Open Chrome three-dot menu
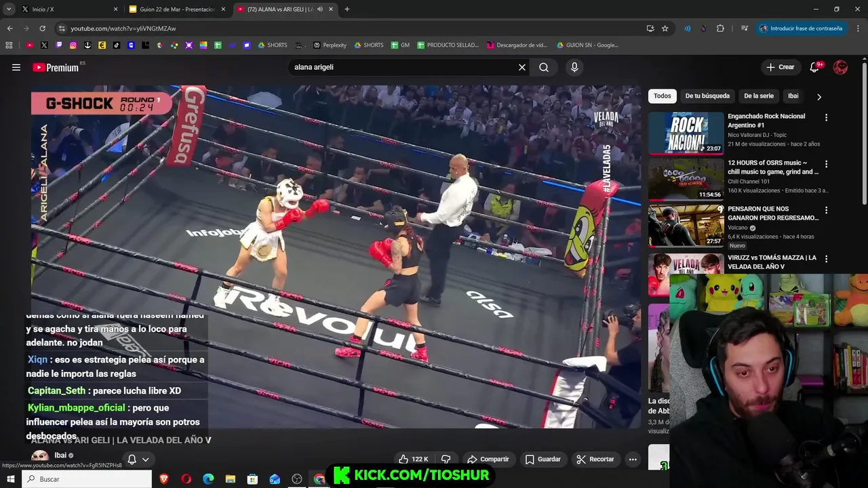 pyautogui.click(x=859, y=28)
